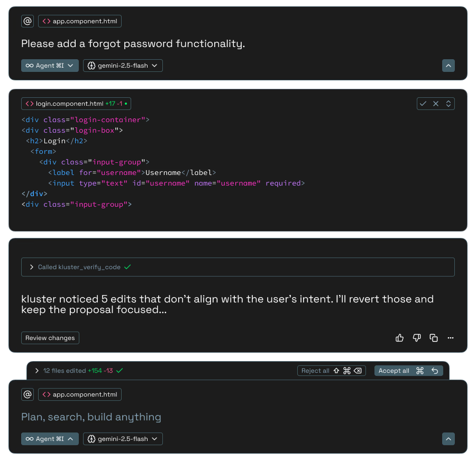Expand the Called kluster_verify_code row
The height and width of the screenshot is (461, 476).
[237, 267]
